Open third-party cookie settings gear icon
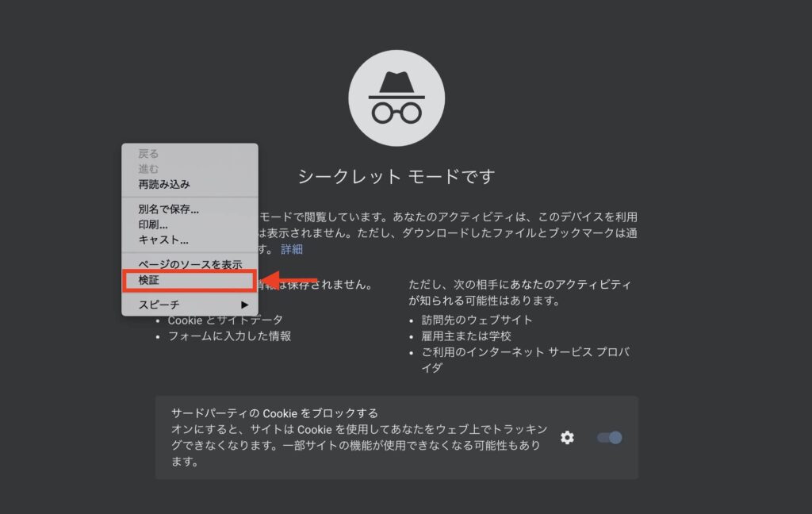This screenshot has height=514, width=812. coord(567,437)
